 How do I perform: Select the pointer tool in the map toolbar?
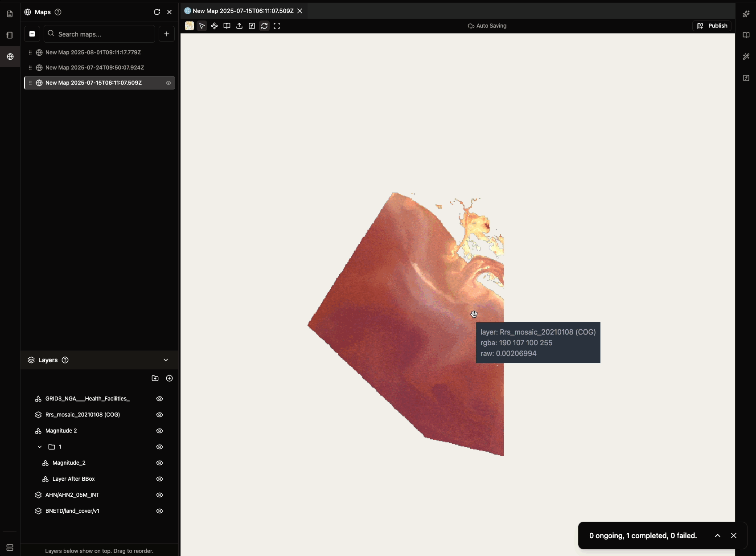coord(202,26)
